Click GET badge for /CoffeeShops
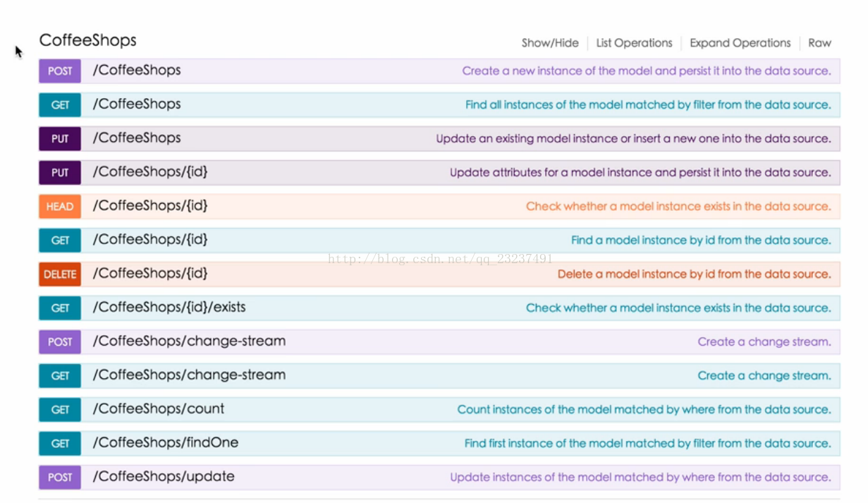This screenshot has width=868, height=503. click(60, 104)
